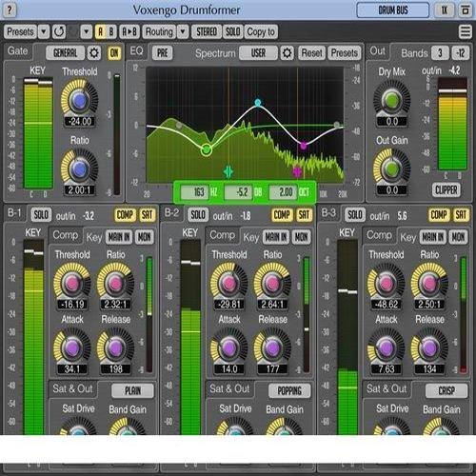Switch to the Key tab in B-1
Image resolution: width=476 pixels, height=476 pixels.
coord(94,237)
